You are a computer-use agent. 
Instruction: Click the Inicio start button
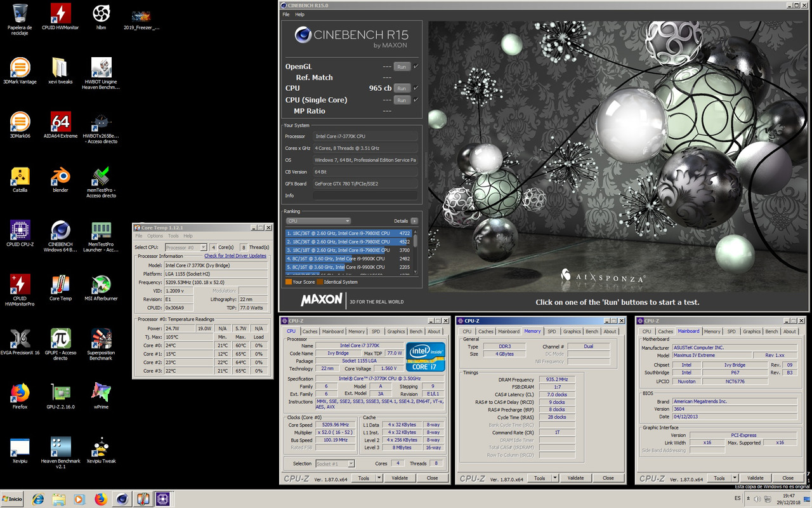tap(13, 499)
